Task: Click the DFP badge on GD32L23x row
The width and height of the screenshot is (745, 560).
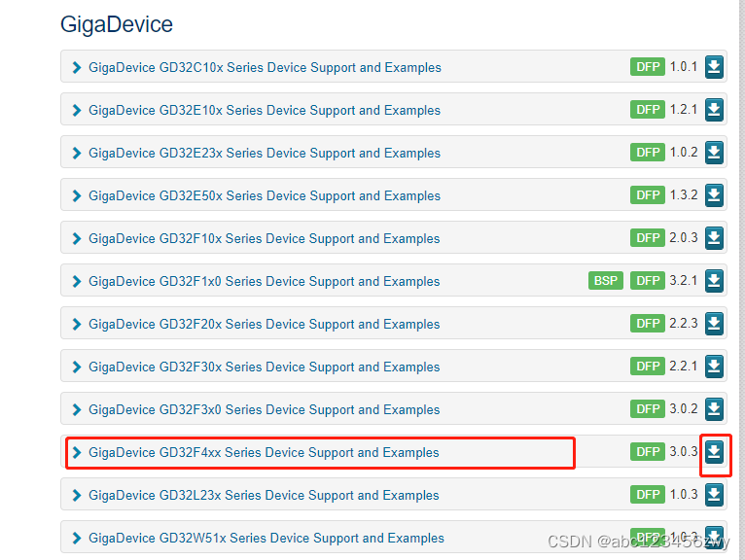Action: 648,495
